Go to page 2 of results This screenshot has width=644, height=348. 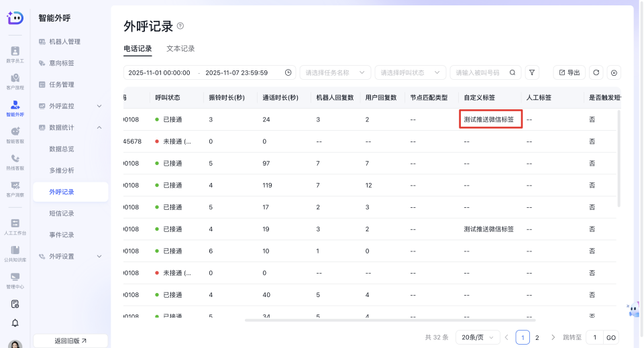[537, 337]
